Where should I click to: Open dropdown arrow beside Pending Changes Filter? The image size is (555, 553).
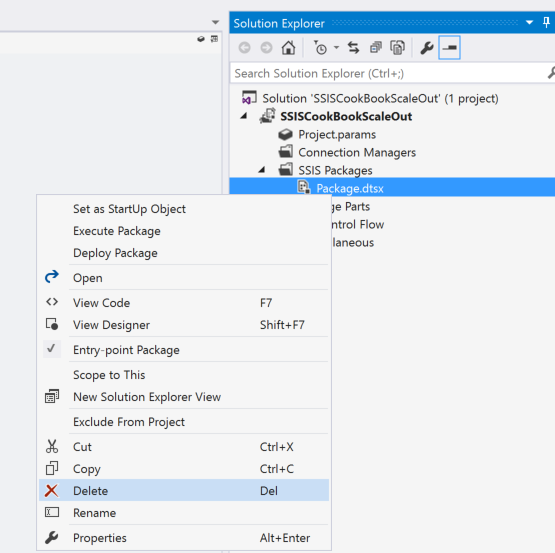coord(336,47)
